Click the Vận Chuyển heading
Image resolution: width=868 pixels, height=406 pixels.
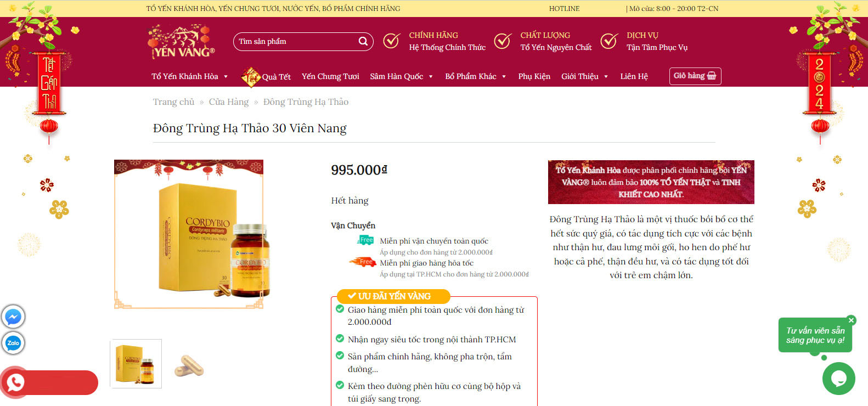coord(353,225)
